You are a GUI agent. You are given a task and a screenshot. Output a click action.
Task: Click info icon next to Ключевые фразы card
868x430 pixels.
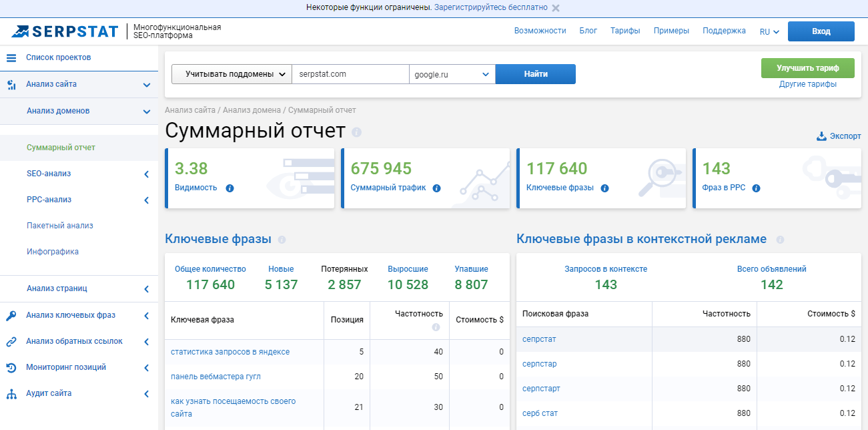click(604, 188)
